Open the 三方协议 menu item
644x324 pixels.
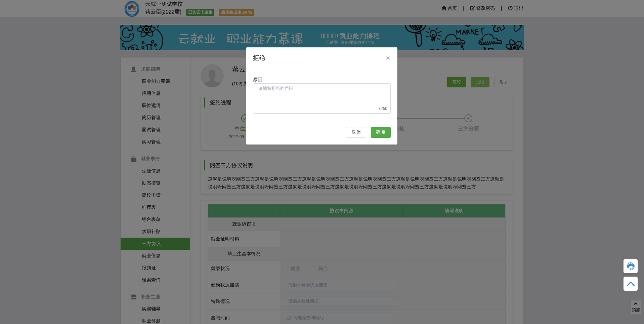(151, 244)
